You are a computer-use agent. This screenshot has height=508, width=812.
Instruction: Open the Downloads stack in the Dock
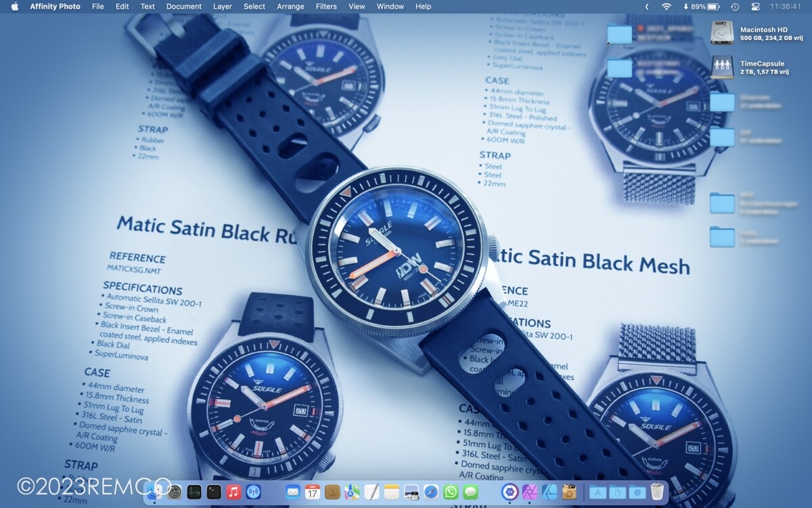(x=637, y=492)
